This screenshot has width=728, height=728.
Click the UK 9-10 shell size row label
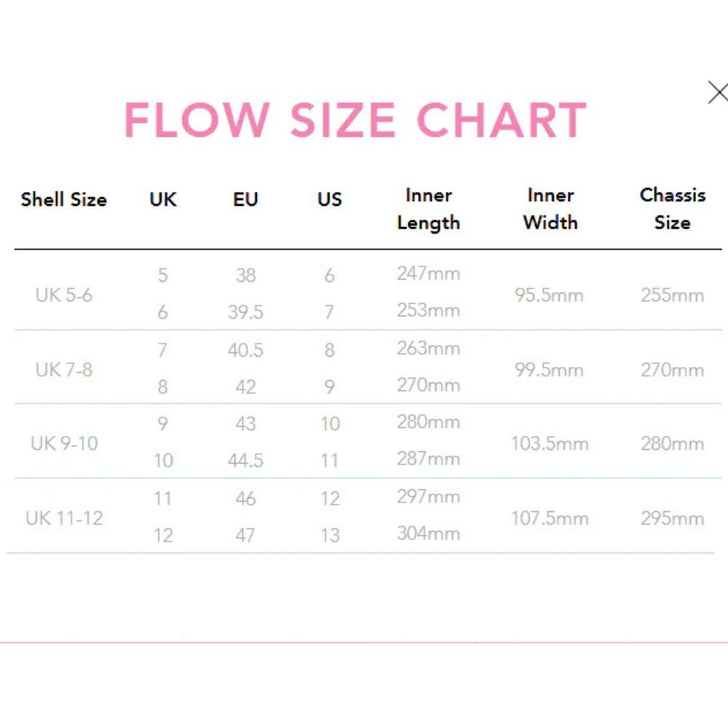tap(64, 443)
